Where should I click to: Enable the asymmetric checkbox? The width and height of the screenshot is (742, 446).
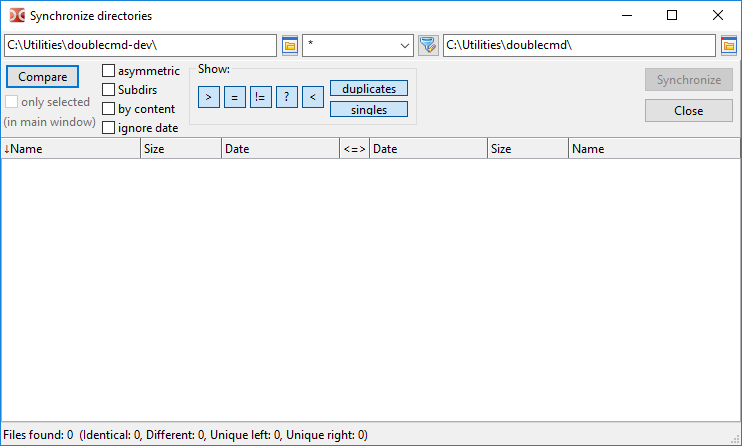[x=109, y=71]
